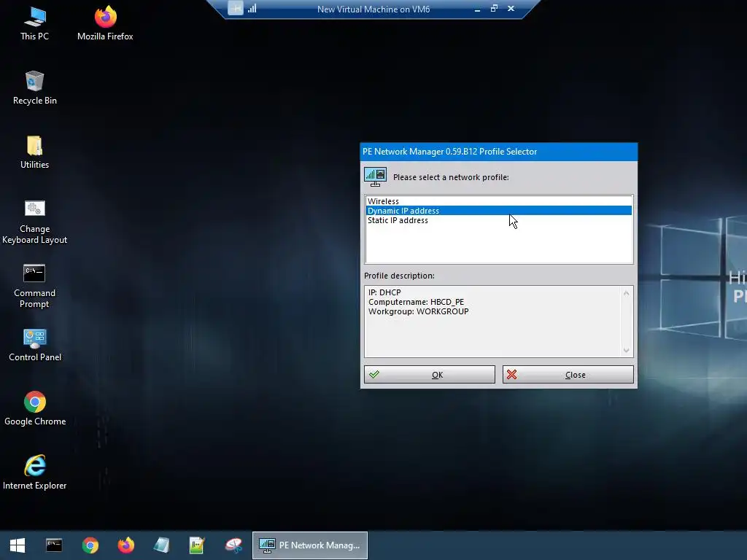The image size is (747, 560).
Task: Open the scissors snipping tool taskbar icon
Action: (x=233, y=545)
